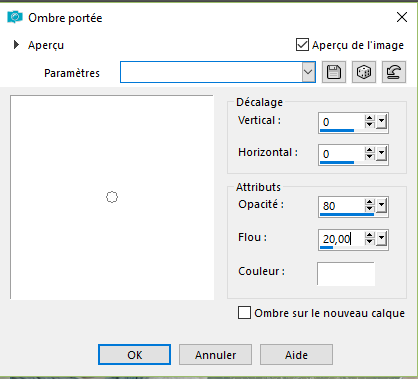Open help with the Aide button
This screenshot has height=379, width=418.
pyautogui.click(x=296, y=355)
